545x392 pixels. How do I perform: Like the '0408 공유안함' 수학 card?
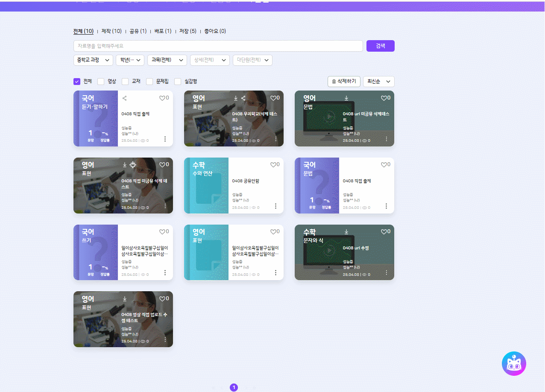273,165
